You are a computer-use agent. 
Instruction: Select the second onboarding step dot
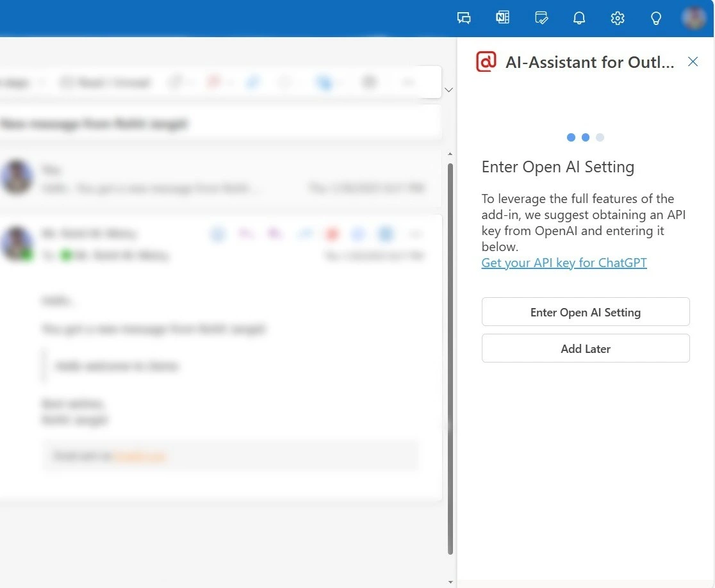click(x=586, y=137)
